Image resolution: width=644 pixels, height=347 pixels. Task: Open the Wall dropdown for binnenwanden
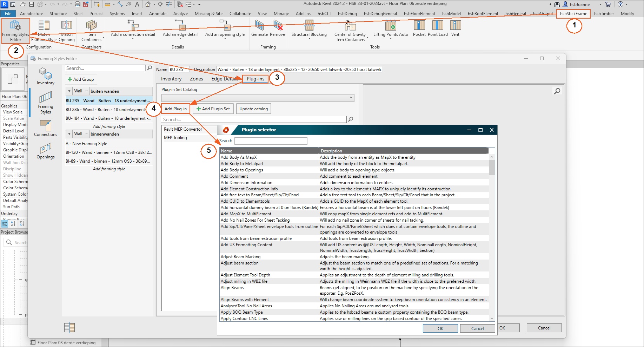point(81,134)
